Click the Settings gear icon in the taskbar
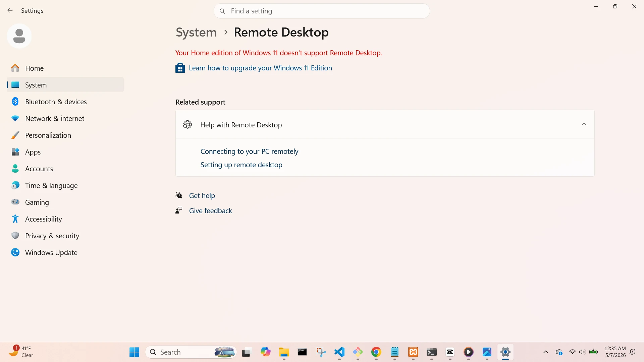The image size is (644, 362). pyautogui.click(x=505, y=352)
